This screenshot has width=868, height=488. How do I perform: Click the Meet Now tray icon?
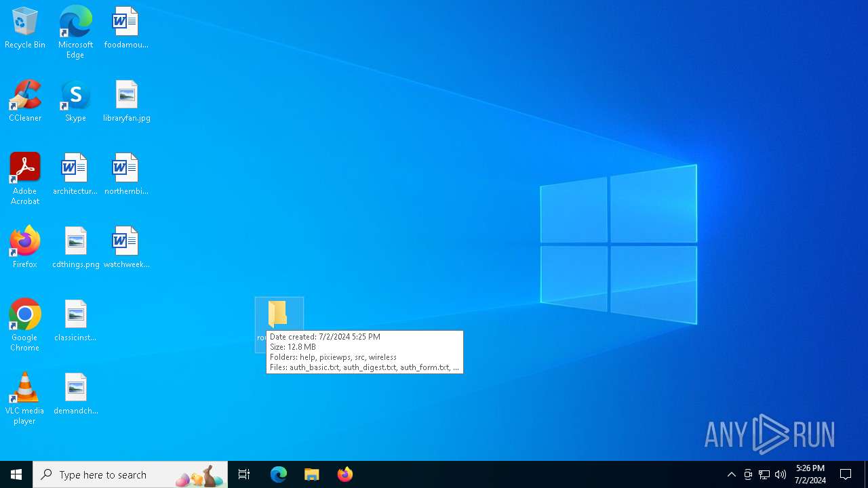(748, 474)
